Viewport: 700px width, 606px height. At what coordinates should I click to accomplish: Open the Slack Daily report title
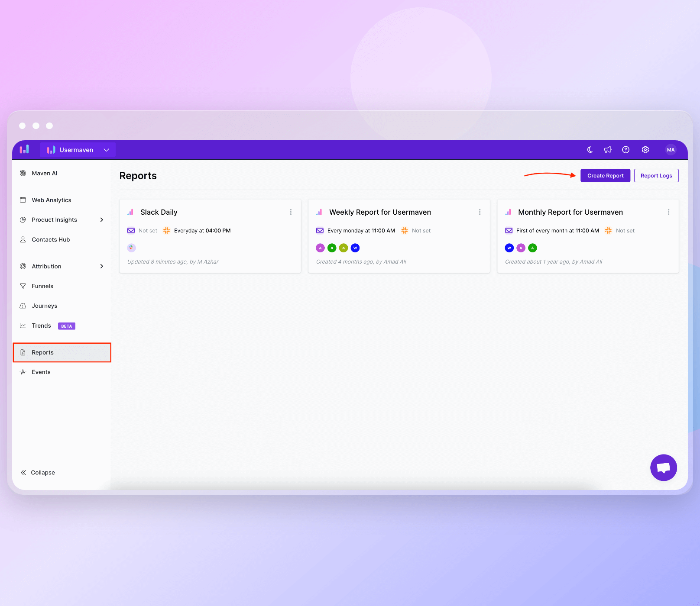point(159,212)
